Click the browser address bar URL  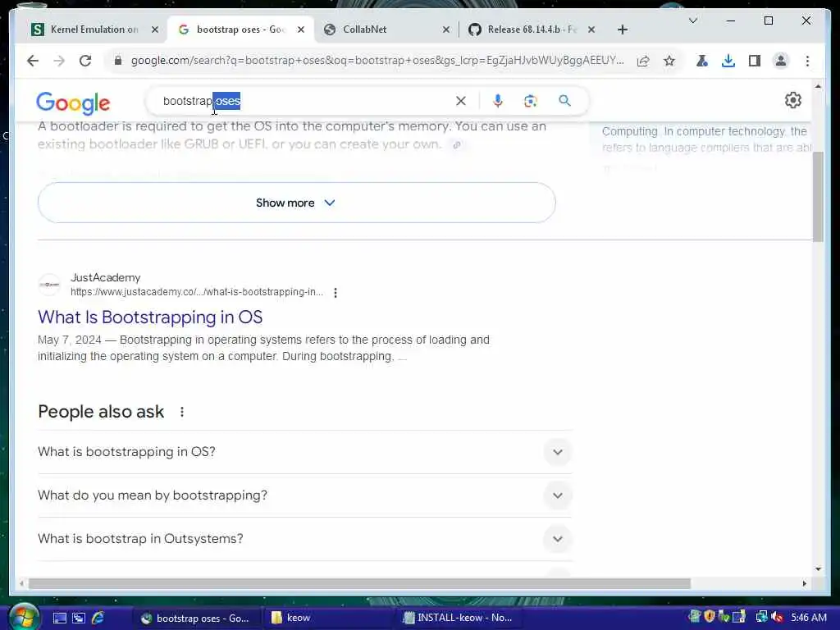pos(377,61)
